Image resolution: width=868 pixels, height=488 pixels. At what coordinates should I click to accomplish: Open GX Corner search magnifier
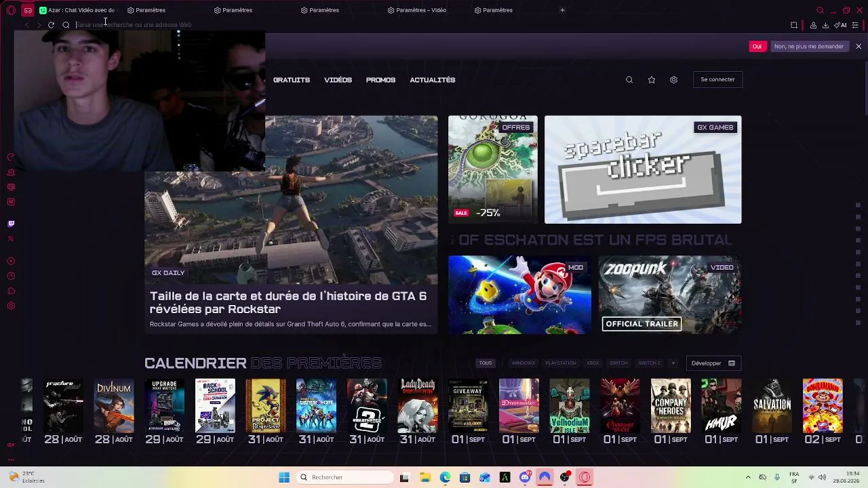[629, 80]
